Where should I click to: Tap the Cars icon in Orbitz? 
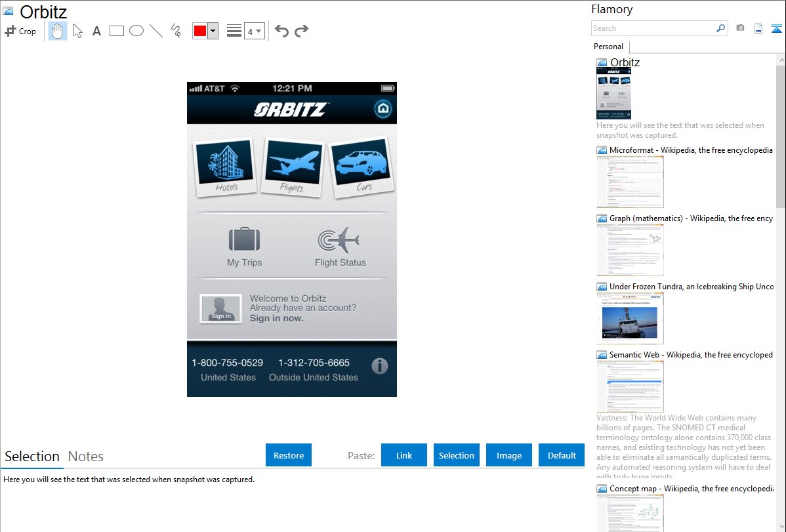click(362, 167)
